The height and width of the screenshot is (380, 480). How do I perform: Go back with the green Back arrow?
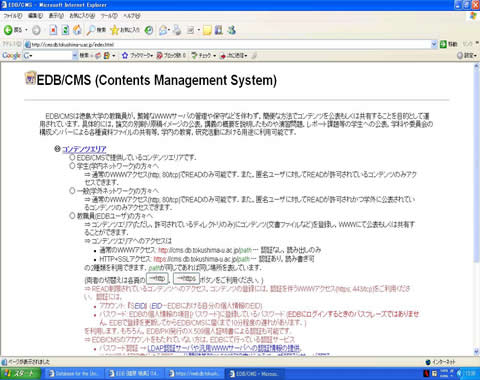point(12,30)
